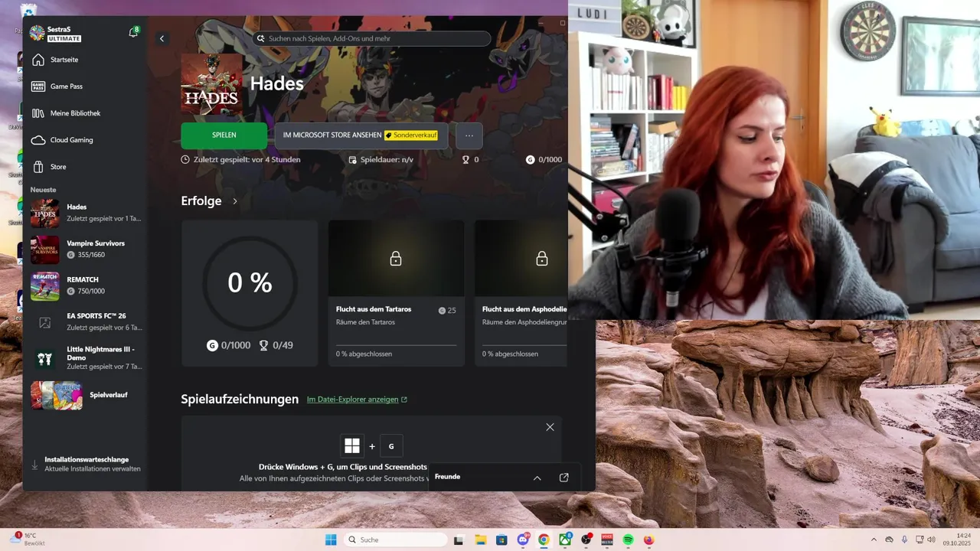Viewport: 980px width, 551px height.
Task: Open the Voicemeeter taskbar icon
Action: point(607,540)
